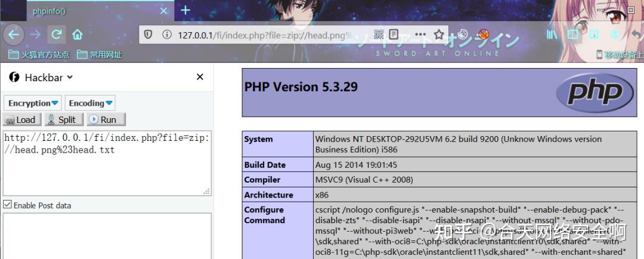This screenshot has width=644, height=259.
Task: Open the 常用网址 bookmark folder
Action: pos(100,54)
